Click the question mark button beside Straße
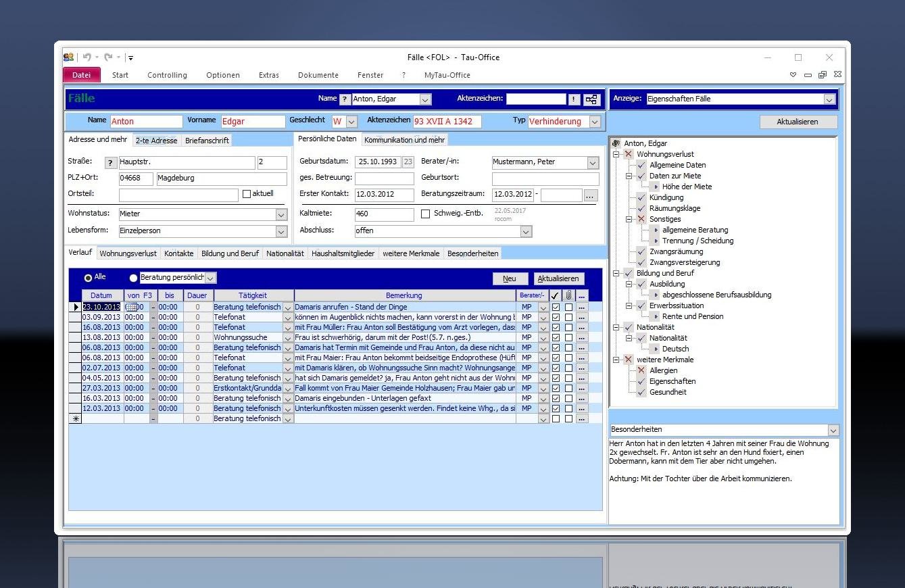Screen dimensions: 905x588 pos(111,163)
